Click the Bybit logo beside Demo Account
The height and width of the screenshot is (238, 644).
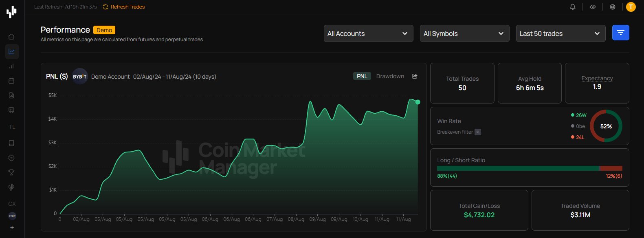coord(80,76)
